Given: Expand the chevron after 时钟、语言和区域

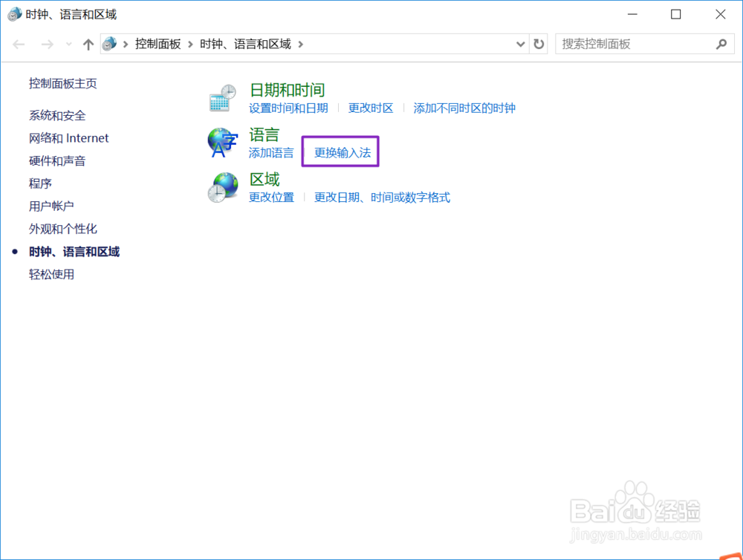Looking at the screenshot, I should pos(302,44).
